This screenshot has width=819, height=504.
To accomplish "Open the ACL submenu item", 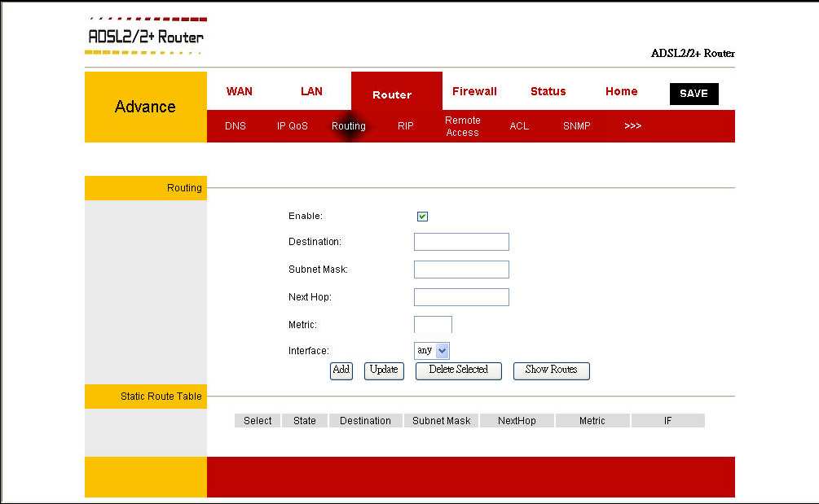I will 519,125.
